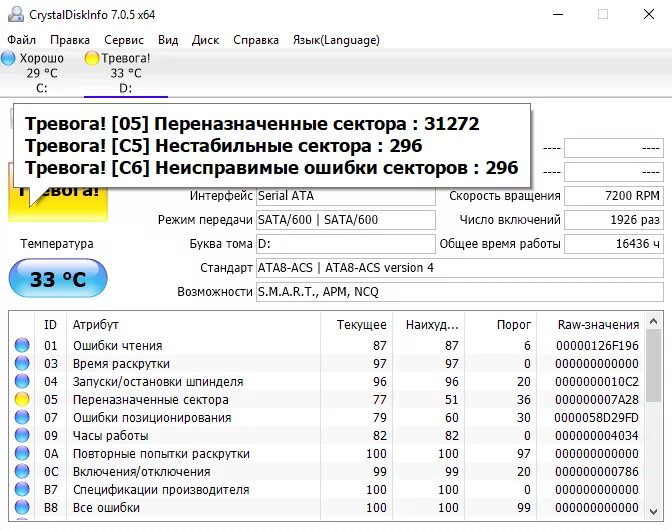This screenshot has width=672, height=530.
Task: Click raw value 0000000010C2
Action: (x=597, y=381)
